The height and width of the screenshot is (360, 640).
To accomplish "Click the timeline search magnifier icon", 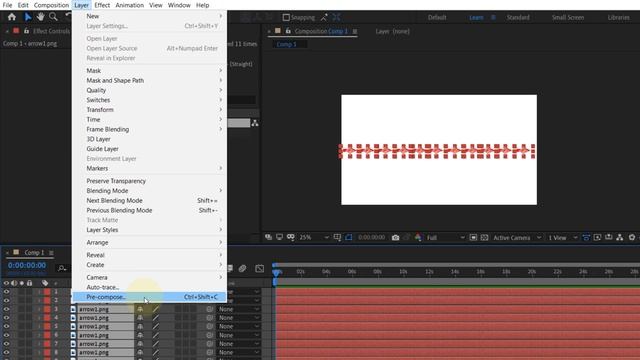I will 62,268.
